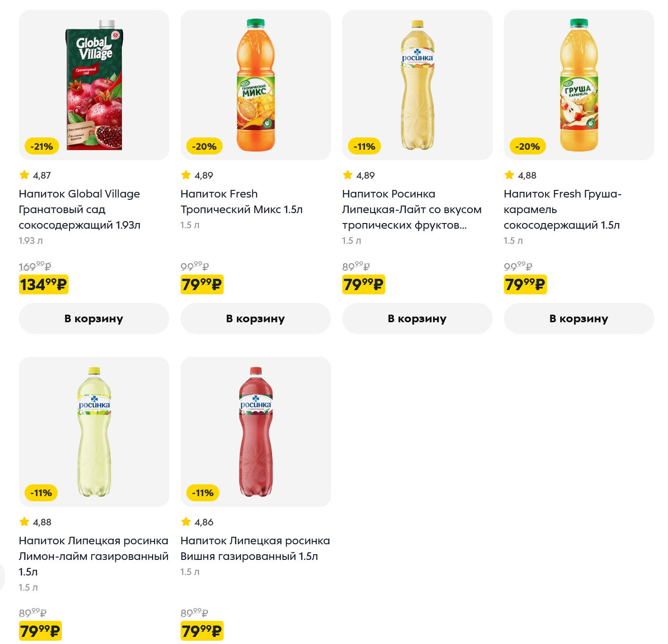Screen dimensions: 668x644
Task: Open Fresh Тропический Микс bottle image
Action: pos(256,85)
